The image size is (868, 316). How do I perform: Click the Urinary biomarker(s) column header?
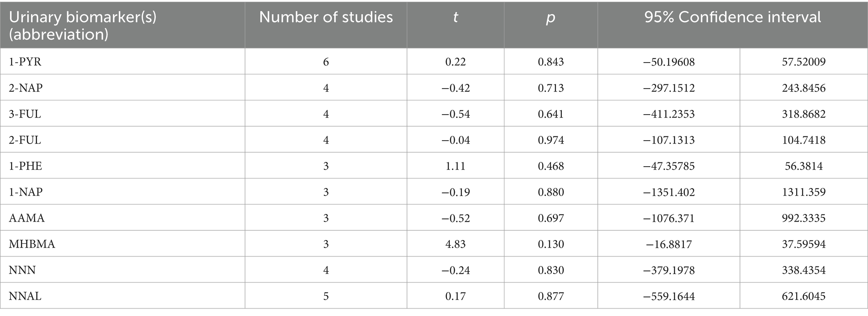tap(83, 26)
